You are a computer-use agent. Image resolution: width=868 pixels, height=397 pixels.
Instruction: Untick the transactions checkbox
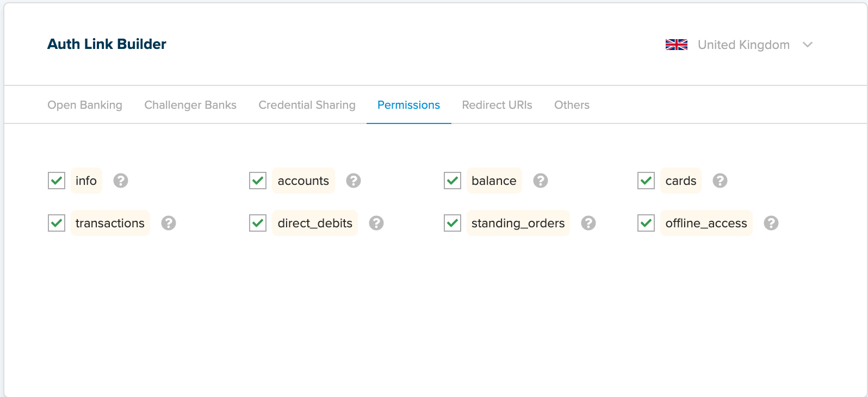(57, 223)
